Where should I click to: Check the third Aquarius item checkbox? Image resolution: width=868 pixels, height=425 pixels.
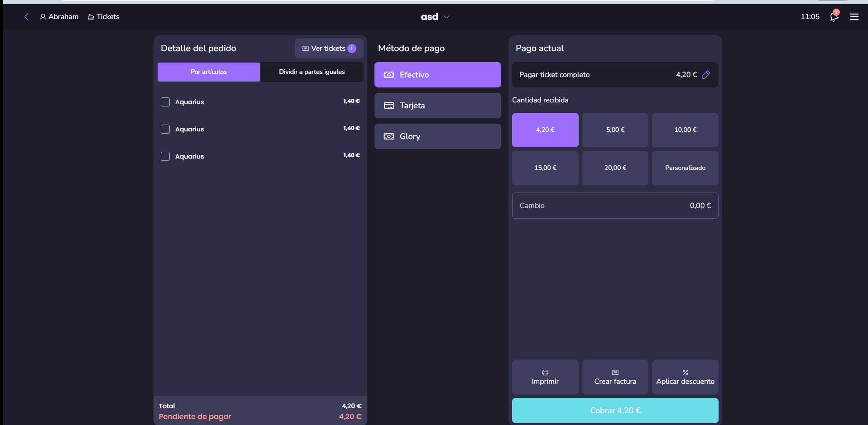click(x=165, y=156)
